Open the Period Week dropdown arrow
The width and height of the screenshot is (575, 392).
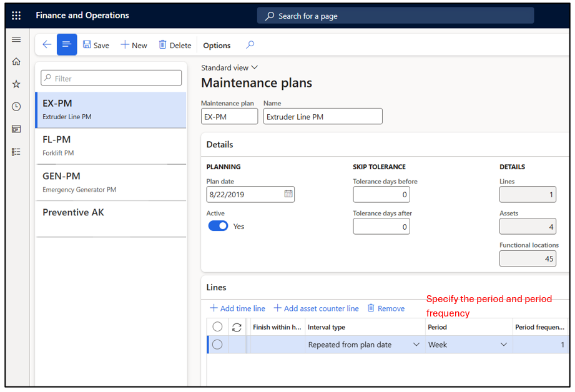point(504,345)
